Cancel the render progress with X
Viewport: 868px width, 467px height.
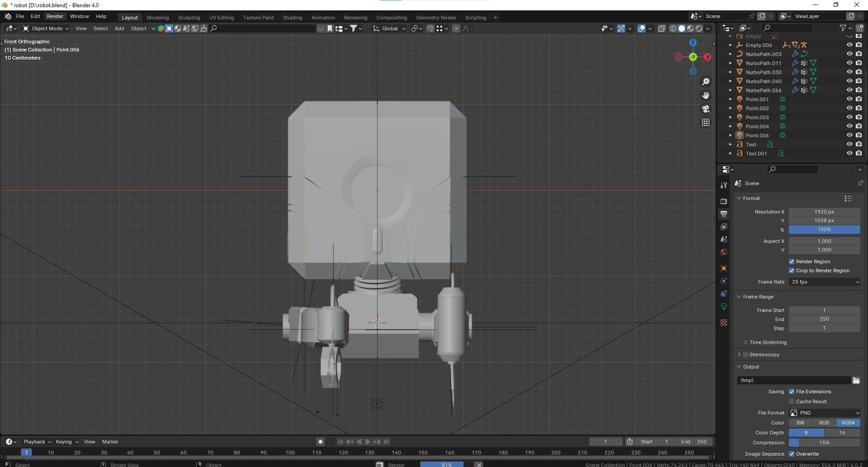tap(479, 464)
